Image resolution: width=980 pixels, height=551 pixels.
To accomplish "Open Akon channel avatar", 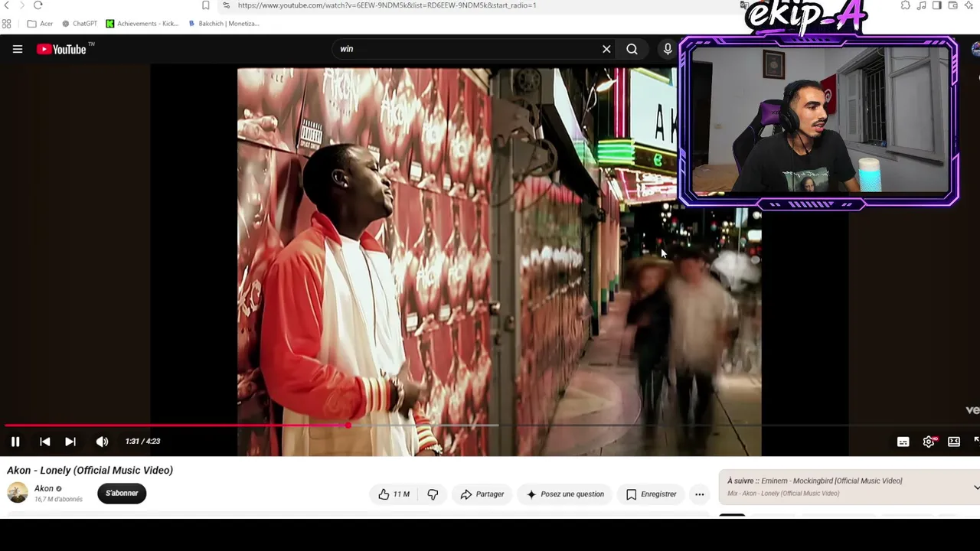I will [x=18, y=493].
